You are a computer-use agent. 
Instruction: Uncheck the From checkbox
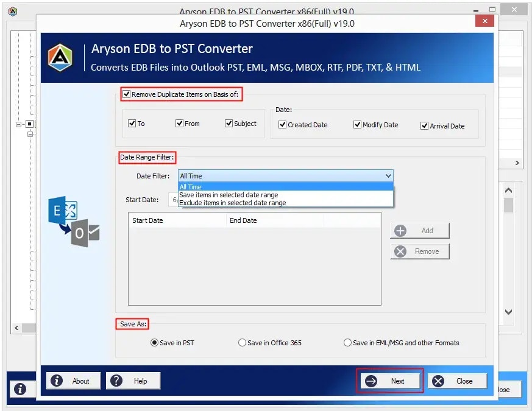coord(180,123)
